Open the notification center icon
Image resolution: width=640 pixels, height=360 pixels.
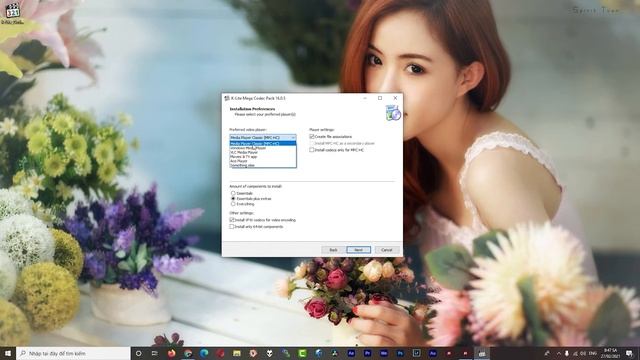pyautogui.click(x=629, y=353)
